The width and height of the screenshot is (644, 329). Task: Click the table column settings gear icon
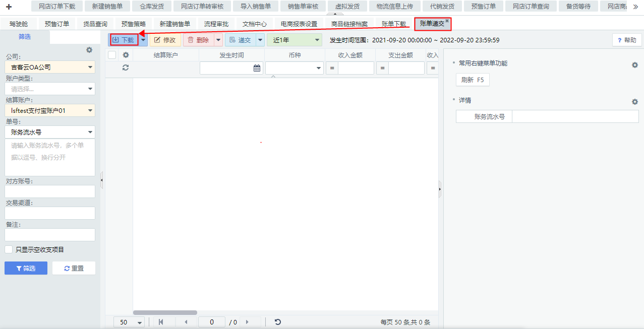[x=126, y=55]
